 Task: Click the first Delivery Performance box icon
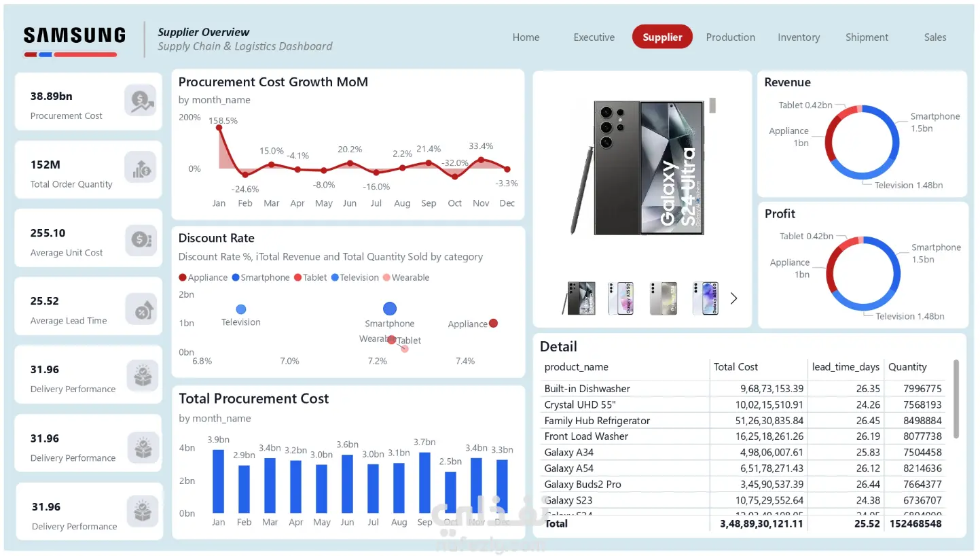point(142,376)
